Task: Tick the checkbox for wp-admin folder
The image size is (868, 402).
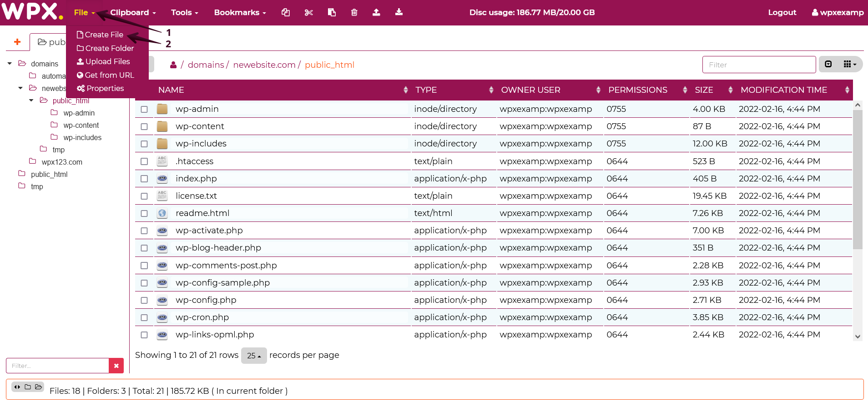Action: point(144,109)
